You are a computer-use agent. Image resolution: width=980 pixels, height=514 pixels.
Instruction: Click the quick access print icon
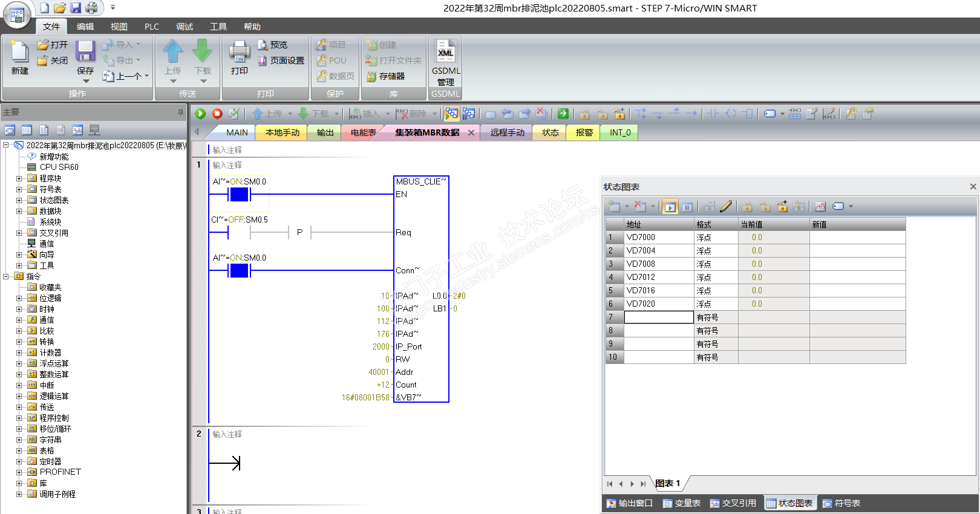pyautogui.click(x=91, y=8)
